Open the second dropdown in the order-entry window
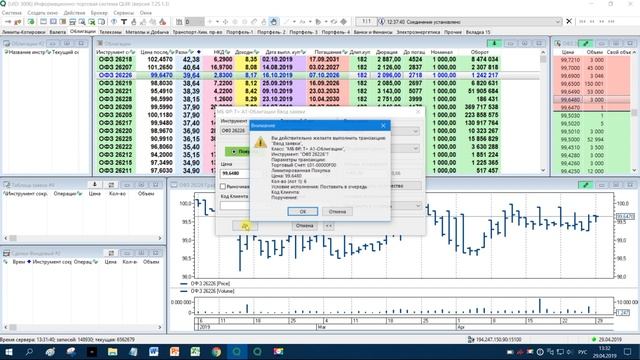This screenshot has height=360, width=640. pos(415,148)
